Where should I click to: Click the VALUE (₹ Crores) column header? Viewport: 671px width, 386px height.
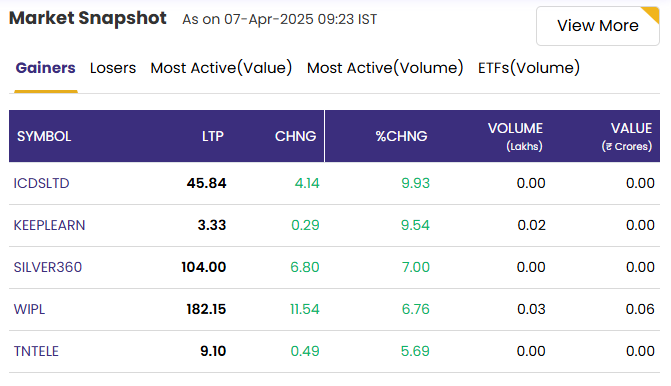click(627, 137)
